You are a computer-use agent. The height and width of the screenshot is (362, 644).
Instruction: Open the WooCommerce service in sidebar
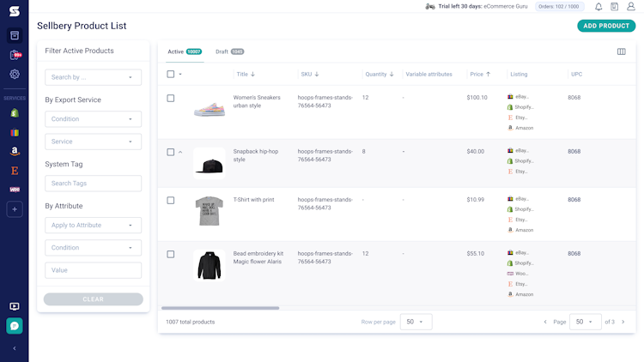[15, 189]
